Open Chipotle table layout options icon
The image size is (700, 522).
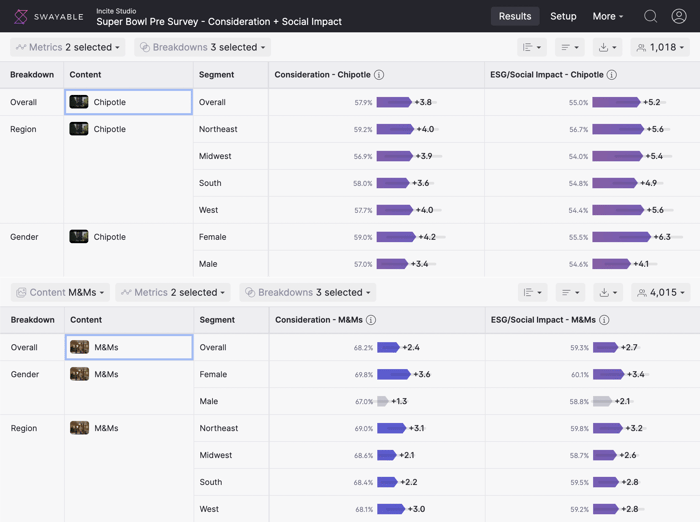point(532,47)
